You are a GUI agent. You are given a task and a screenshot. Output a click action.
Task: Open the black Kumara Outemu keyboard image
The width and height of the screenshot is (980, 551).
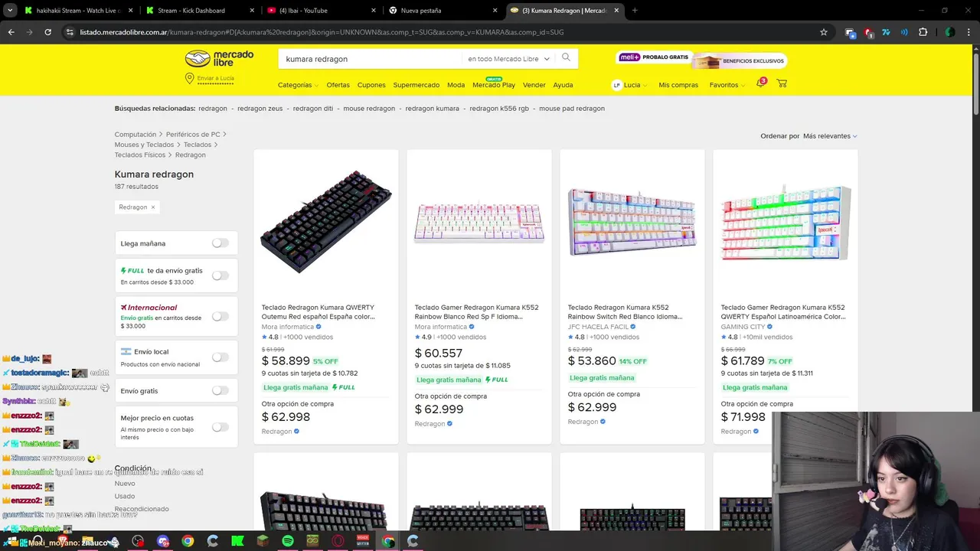coord(326,222)
